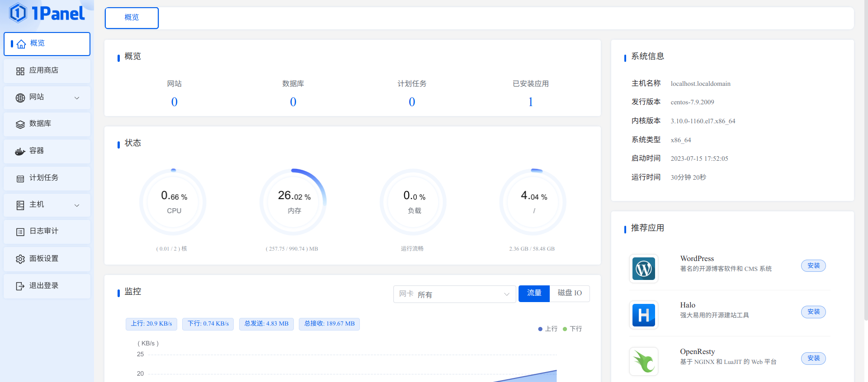Image resolution: width=868 pixels, height=382 pixels.
Task: Select 面板设置 menu item
Action: pyautogui.click(x=47, y=259)
